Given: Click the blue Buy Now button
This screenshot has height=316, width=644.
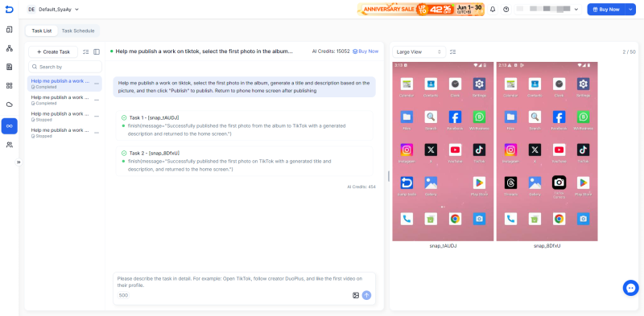Looking at the screenshot, I should (x=606, y=9).
